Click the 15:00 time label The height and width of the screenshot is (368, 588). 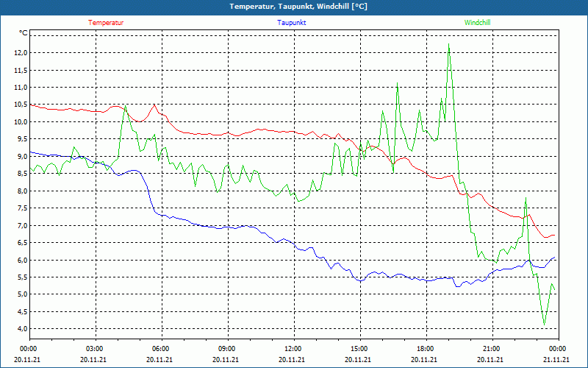(x=358, y=349)
